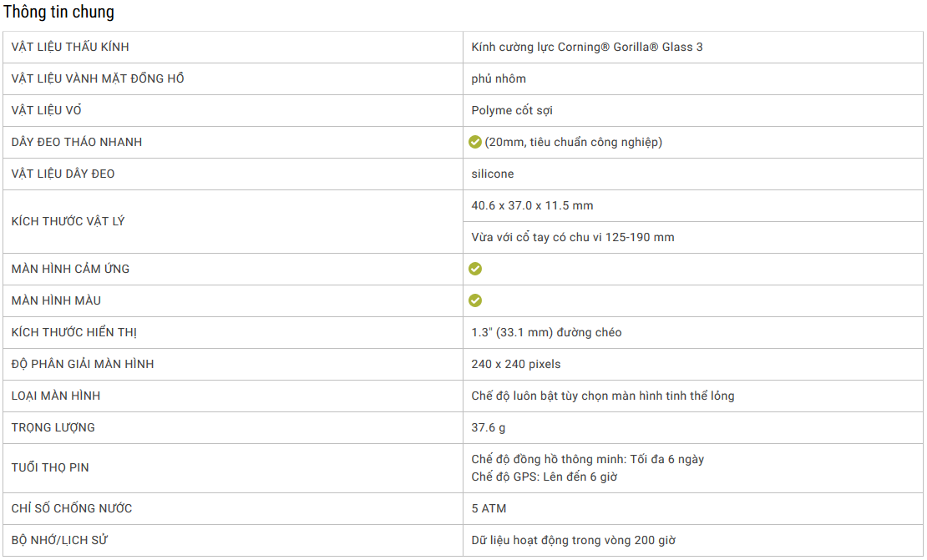
Task: Select the 'VẬT LIỆU THẤU KÍNH' label
Action: (70, 47)
